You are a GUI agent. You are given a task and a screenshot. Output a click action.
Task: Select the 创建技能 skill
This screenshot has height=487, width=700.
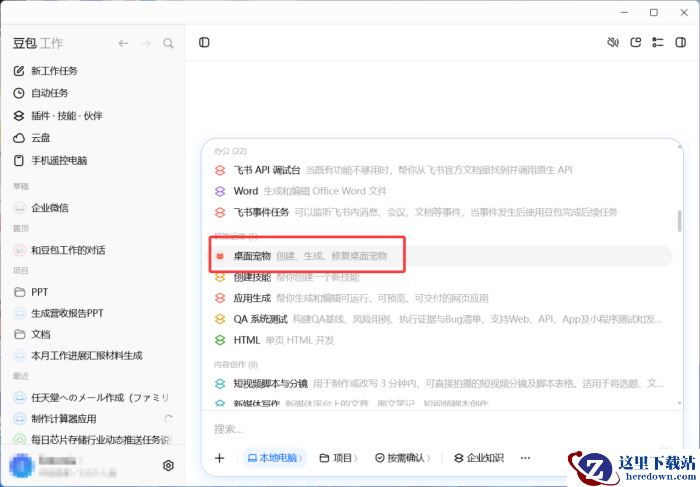pos(442,277)
